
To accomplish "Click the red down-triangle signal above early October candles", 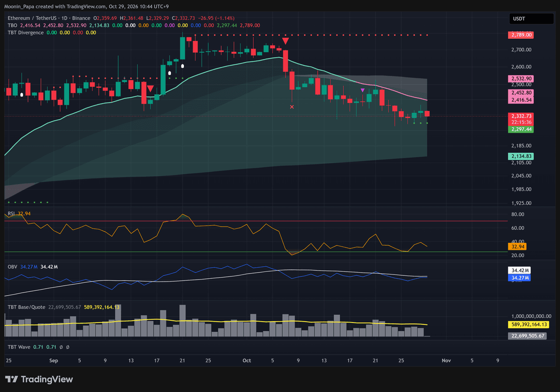I will point(285,41).
